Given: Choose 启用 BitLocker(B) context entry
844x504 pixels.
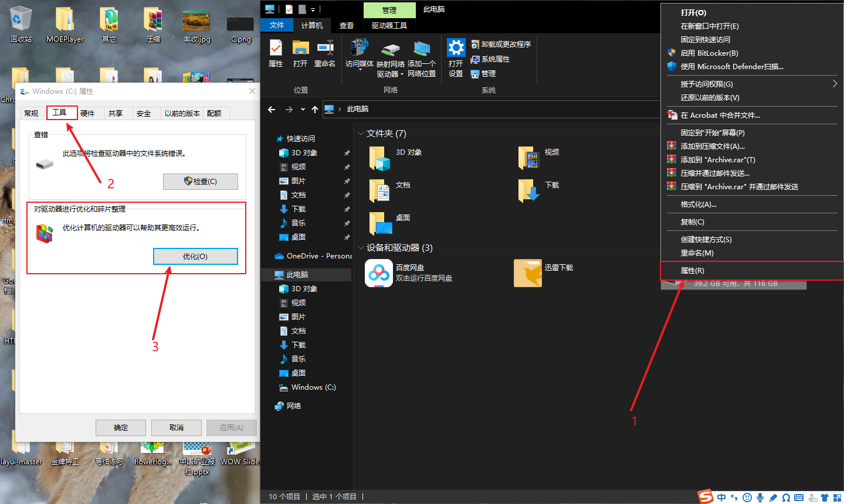Looking at the screenshot, I should tap(752, 53).
